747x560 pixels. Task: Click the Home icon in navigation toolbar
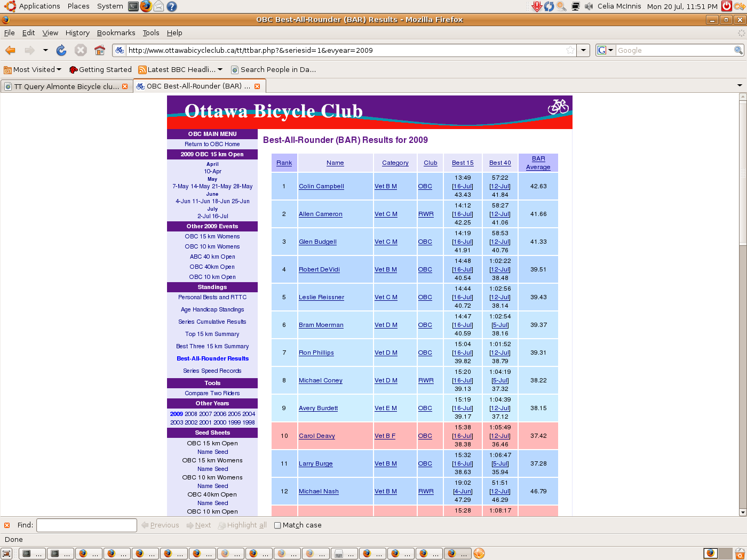point(100,50)
